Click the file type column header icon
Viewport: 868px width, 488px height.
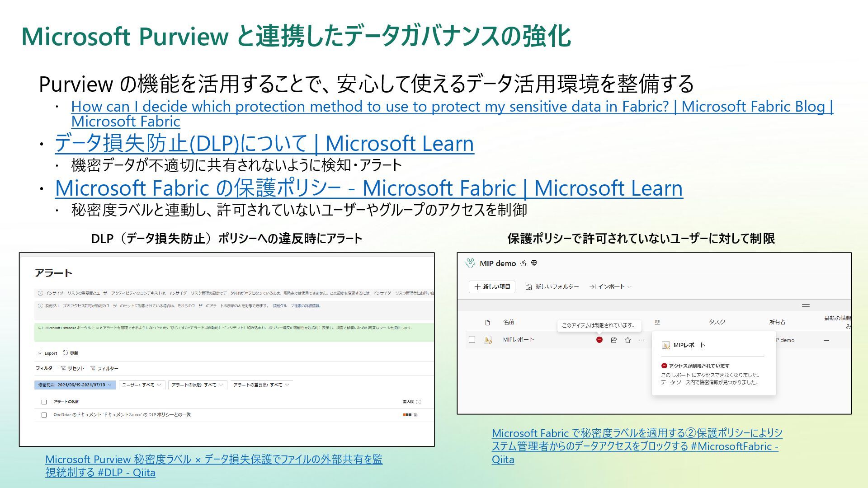pos(487,323)
